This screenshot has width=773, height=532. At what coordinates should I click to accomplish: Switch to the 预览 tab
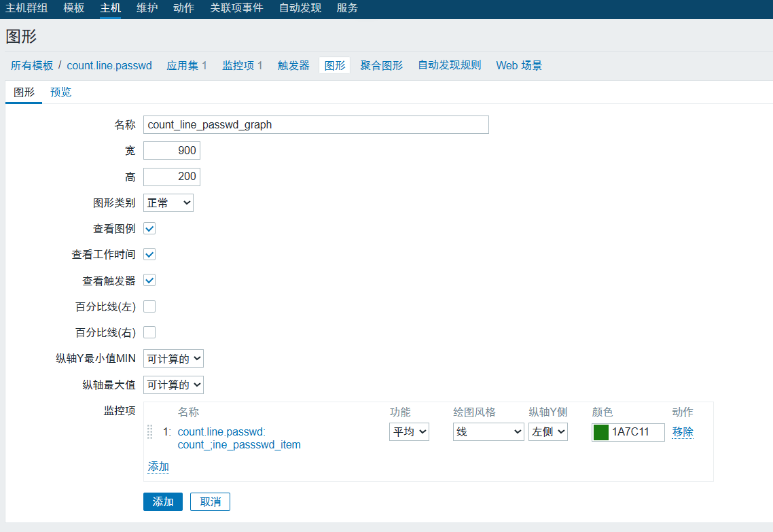pyautogui.click(x=60, y=92)
